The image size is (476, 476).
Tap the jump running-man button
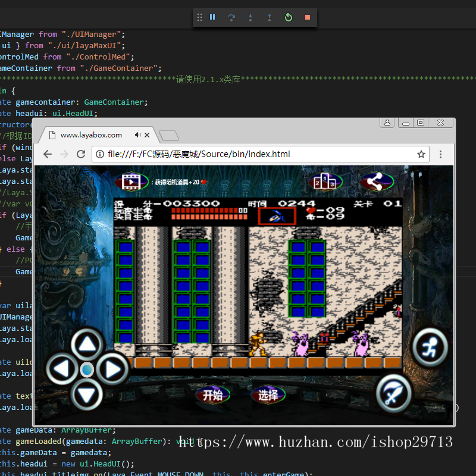tap(430, 348)
